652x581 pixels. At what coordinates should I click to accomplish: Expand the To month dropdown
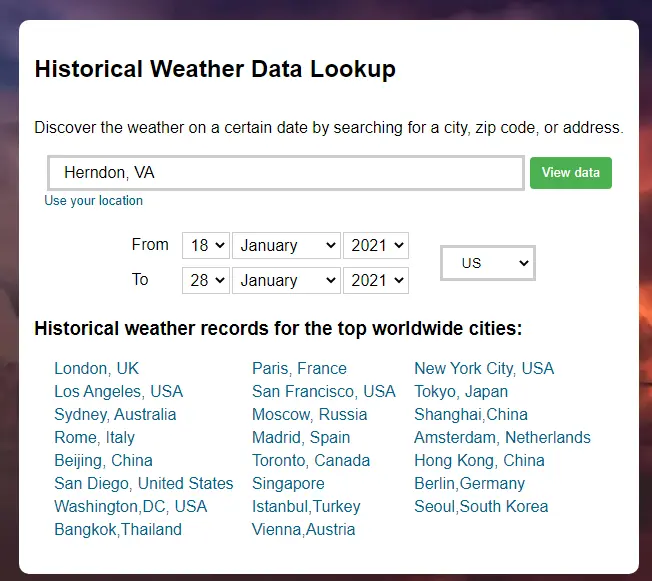point(286,280)
